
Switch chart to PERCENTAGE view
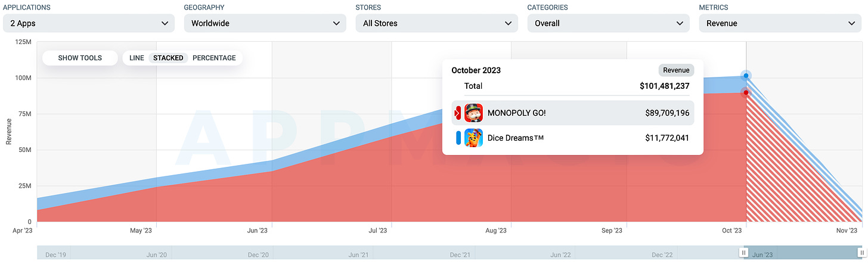(x=214, y=58)
